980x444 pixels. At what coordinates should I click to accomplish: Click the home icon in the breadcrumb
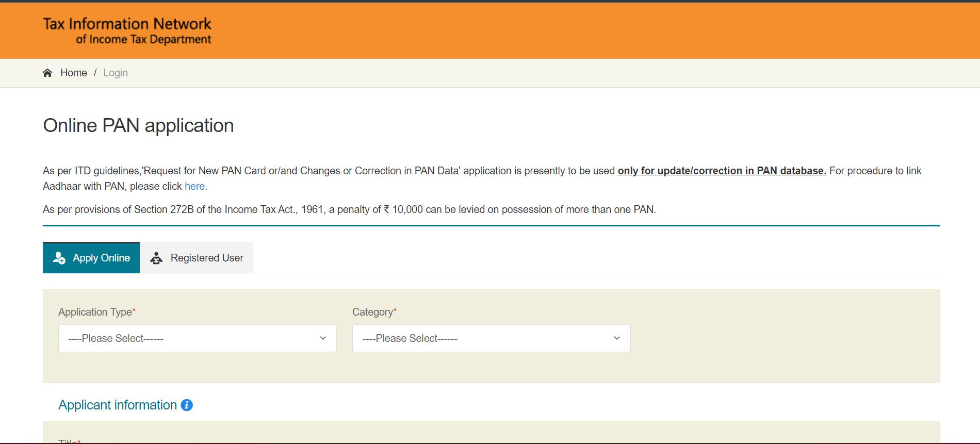[x=47, y=73]
